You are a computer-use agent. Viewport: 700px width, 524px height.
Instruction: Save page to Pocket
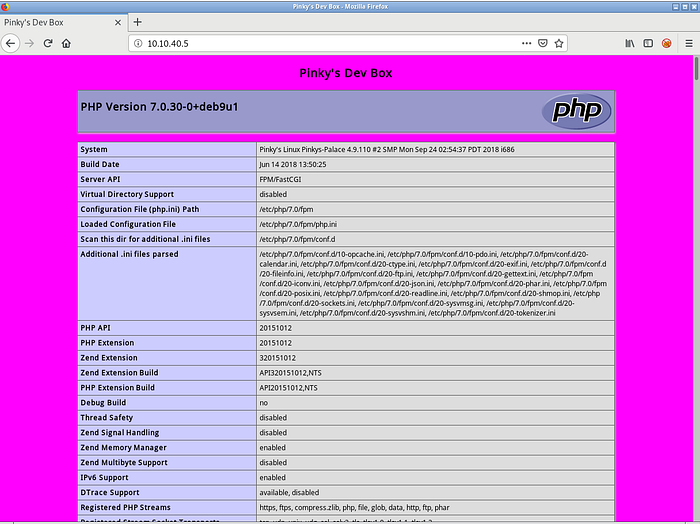[543, 43]
